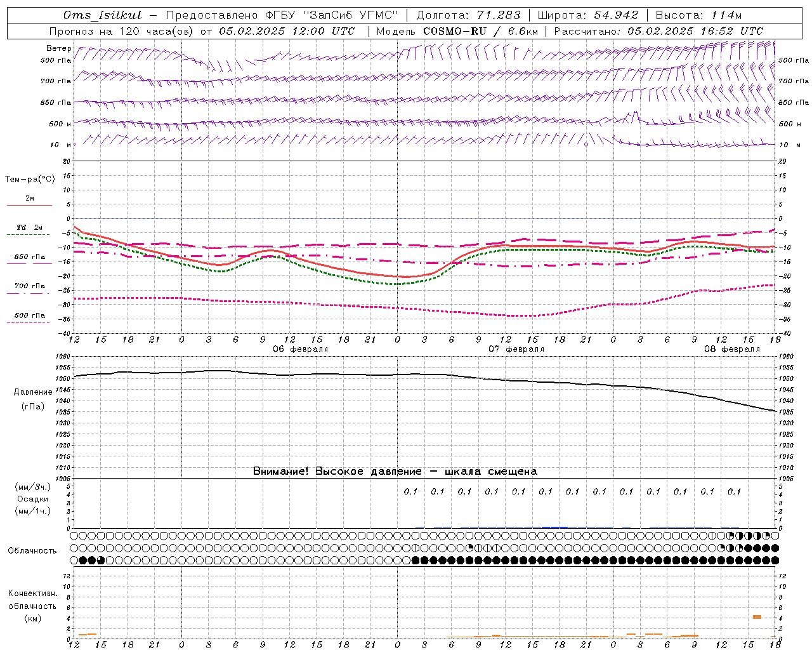Click the blue precipitation bar on 07 февраля
The height and width of the screenshot is (650, 812).
[x=554, y=527]
